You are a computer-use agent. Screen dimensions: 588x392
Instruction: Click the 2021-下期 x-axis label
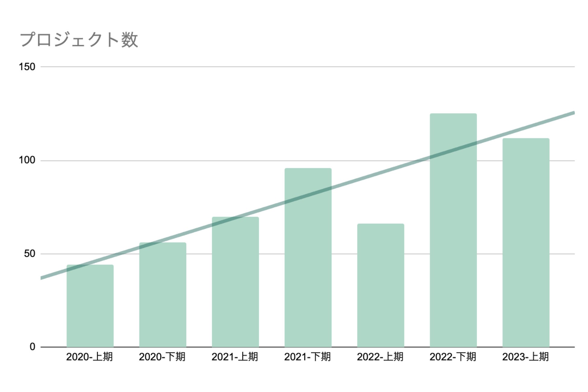(x=308, y=357)
